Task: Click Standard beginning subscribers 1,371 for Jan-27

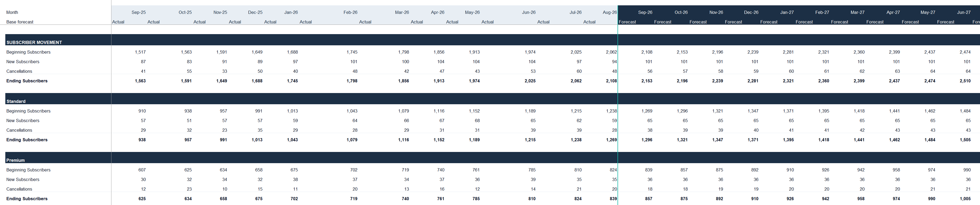Action: coord(788,111)
